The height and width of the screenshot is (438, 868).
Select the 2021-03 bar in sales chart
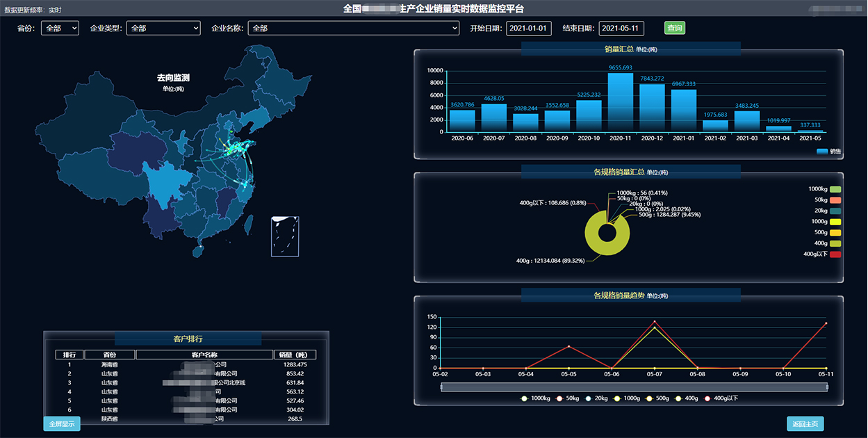pyautogui.click(x=747, y=122)
